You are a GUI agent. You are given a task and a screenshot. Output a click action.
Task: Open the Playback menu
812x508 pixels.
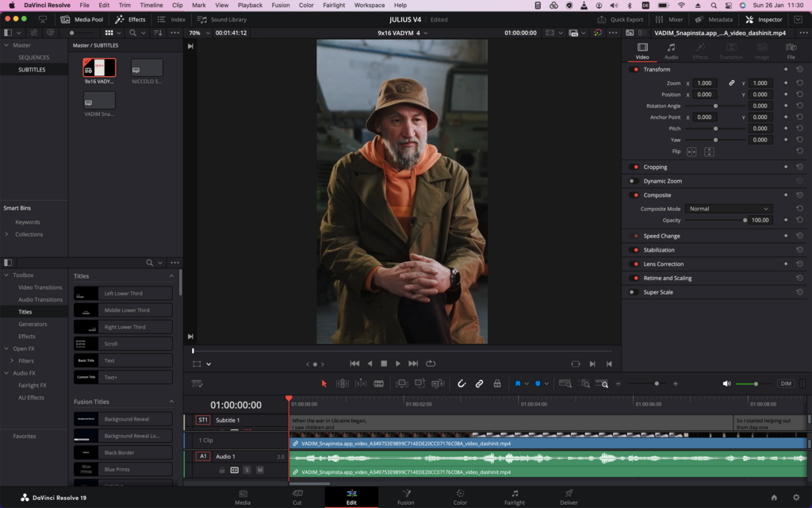(x=250, y=5)
